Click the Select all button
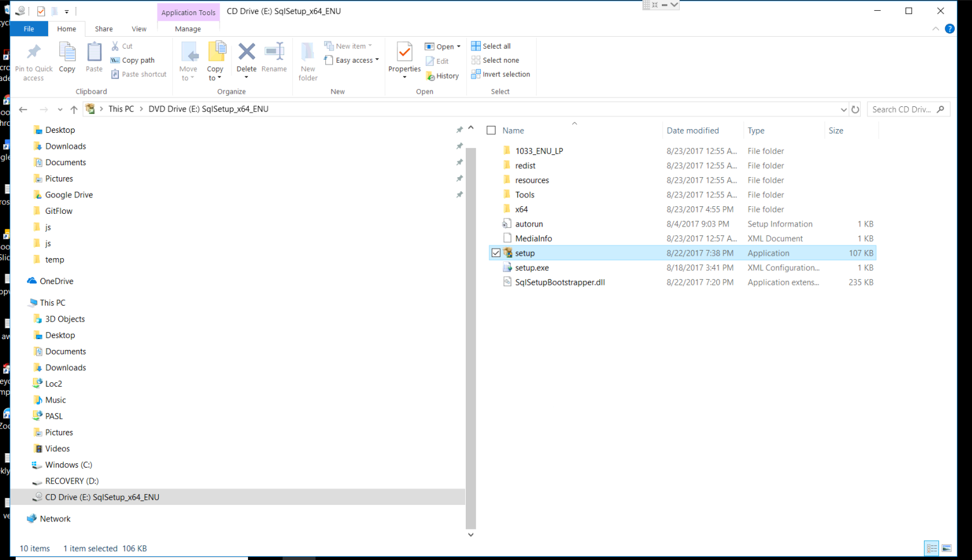Image resolution: width=972 pixels, height=560 pixels. click(x=491, y=46)
